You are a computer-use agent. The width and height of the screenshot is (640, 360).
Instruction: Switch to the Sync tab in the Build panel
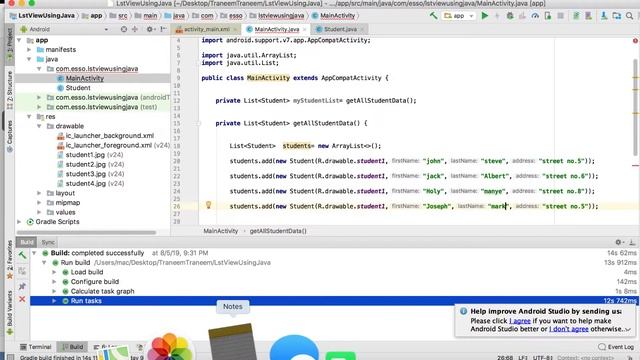click(48, 242)
